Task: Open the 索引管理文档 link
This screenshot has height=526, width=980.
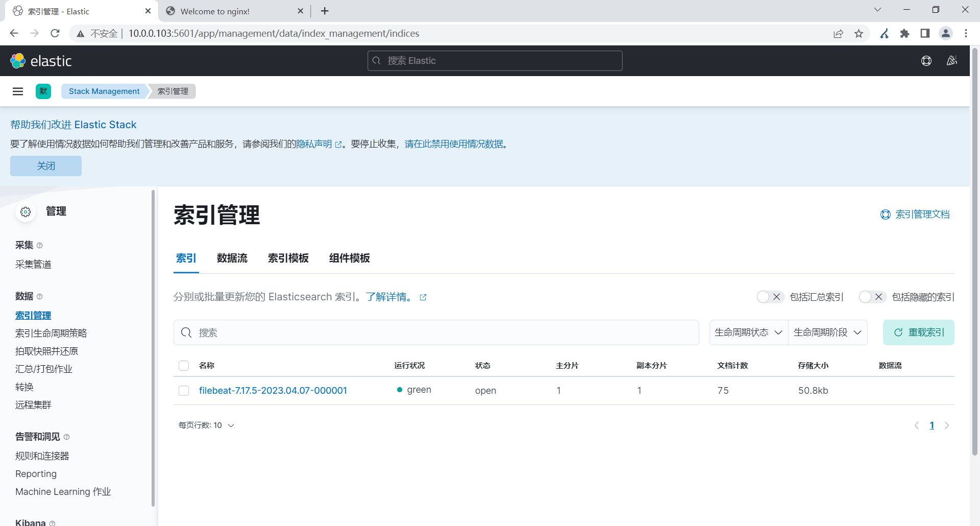Action: [x=915, y=214]
